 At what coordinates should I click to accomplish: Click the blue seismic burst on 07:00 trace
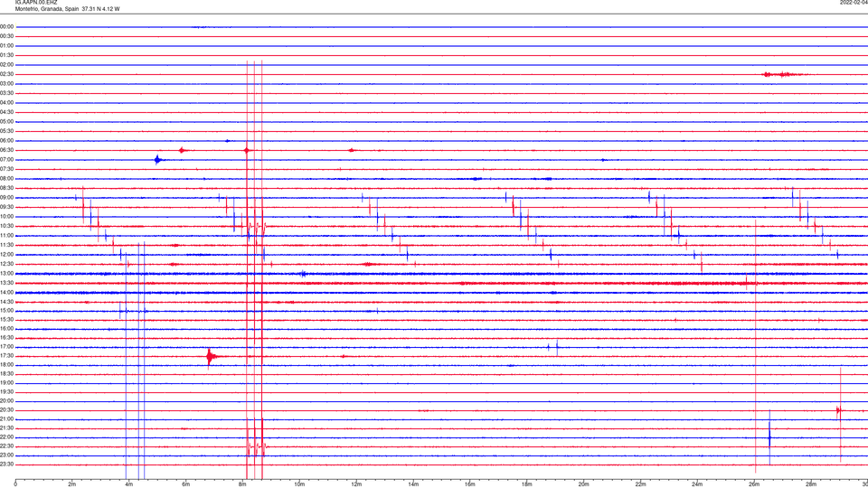[158, 160]
